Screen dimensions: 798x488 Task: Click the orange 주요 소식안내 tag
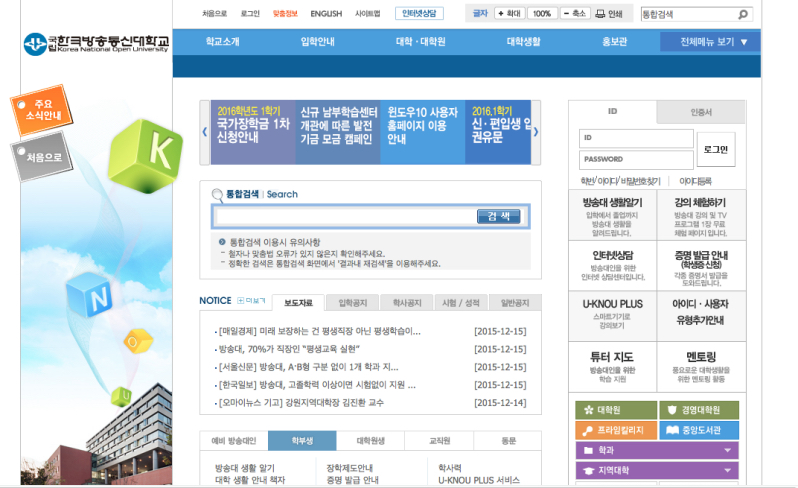42,110
